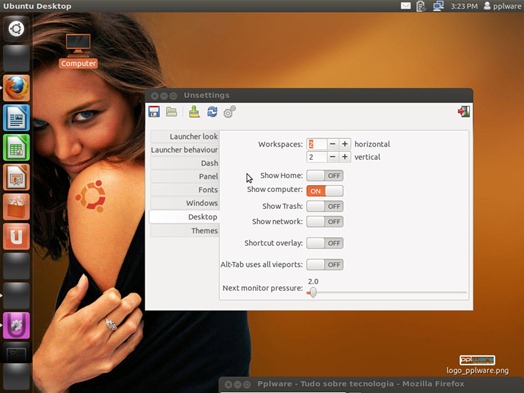Screen dimensions: 524x393
Task: Click the vertical workspaces number field
Action: click(x=316, y=157)
